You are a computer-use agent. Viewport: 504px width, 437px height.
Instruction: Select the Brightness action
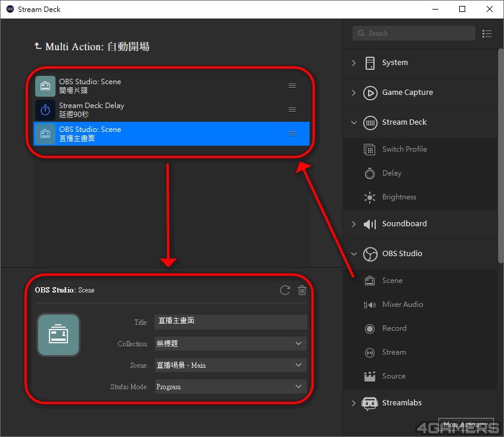(x=420, y=197)
